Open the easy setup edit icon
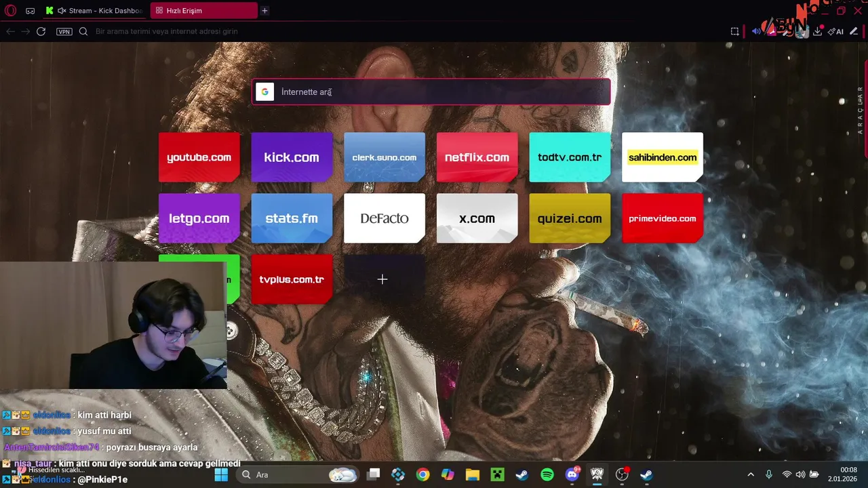Viewport: 868px width, 488px height. [854, 31]
